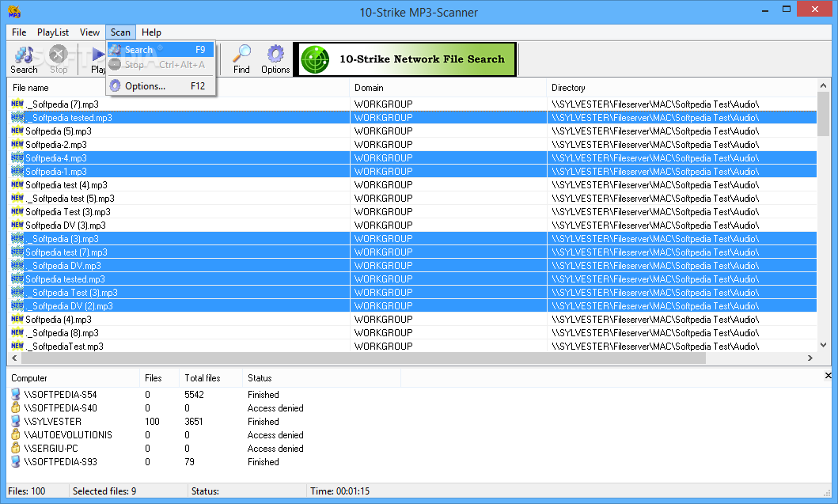The width and height of the screenshot is (838, 504).
Task: Click NEW icon of Softpedia (5).mp3
Action: tap(17, 131)
